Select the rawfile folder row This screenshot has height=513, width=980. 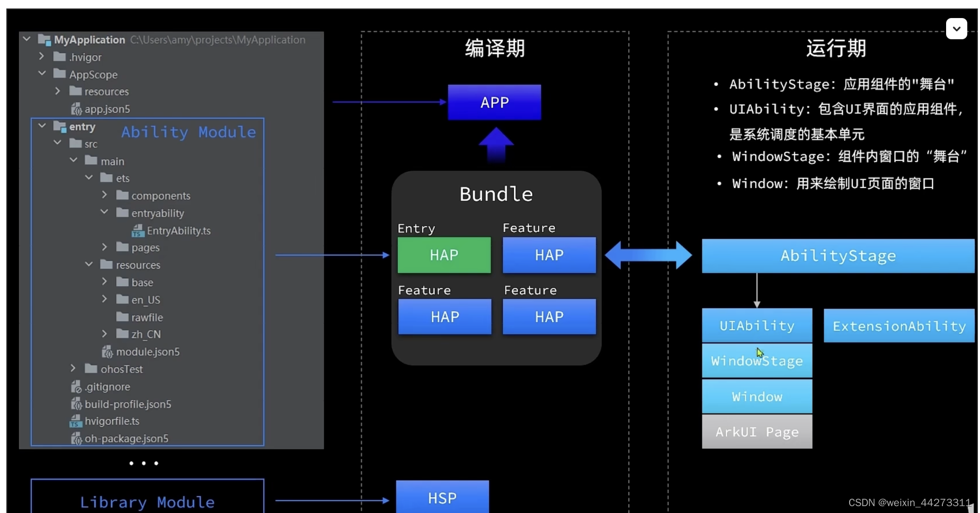coord(147,317)
